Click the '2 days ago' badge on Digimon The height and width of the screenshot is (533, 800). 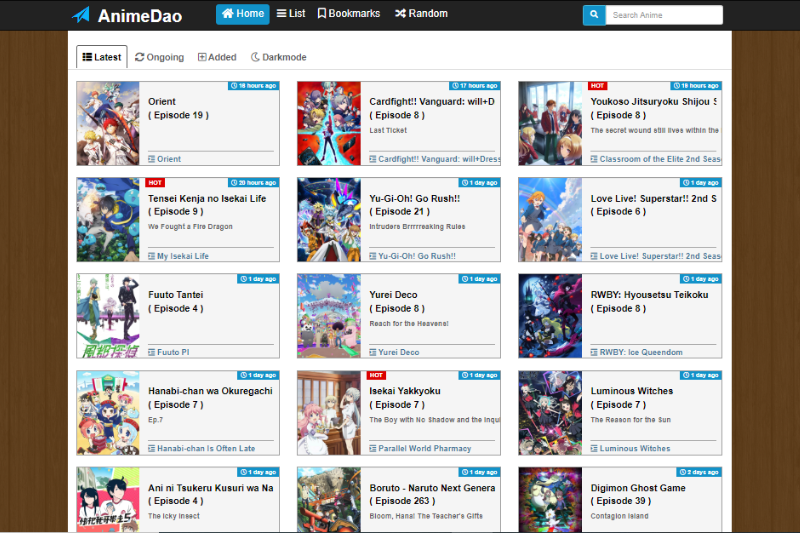(x=698, y=472)
